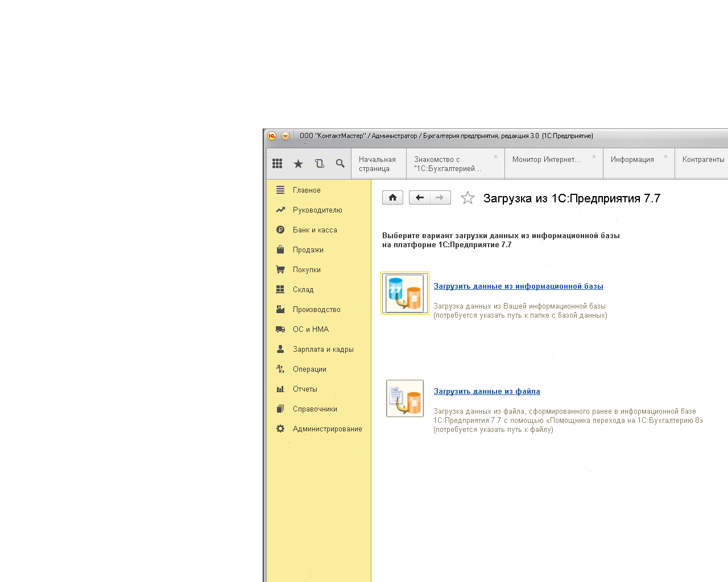The height and width of the screenshot is (582, 728).
Task: Open the Администрирование section
Action: point(327,429)
